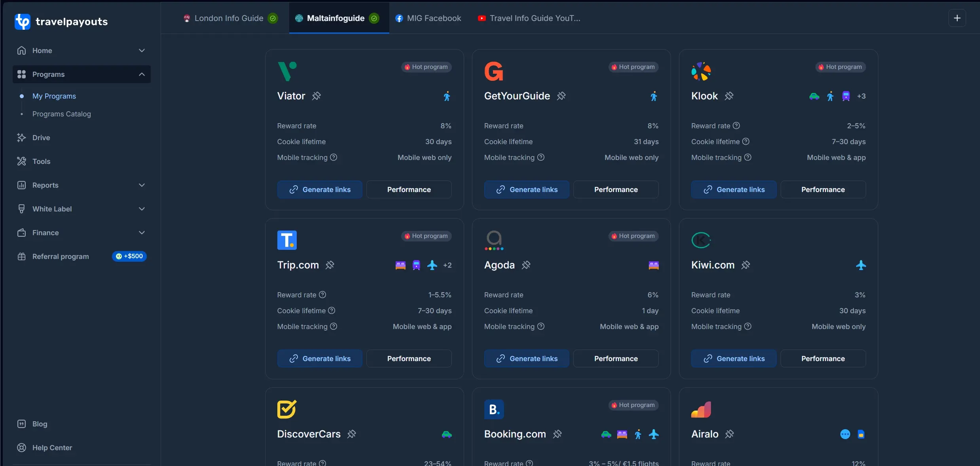Generate links for Trip.com
The width and height of the screenshot is (980, 466).
(320, 359)
